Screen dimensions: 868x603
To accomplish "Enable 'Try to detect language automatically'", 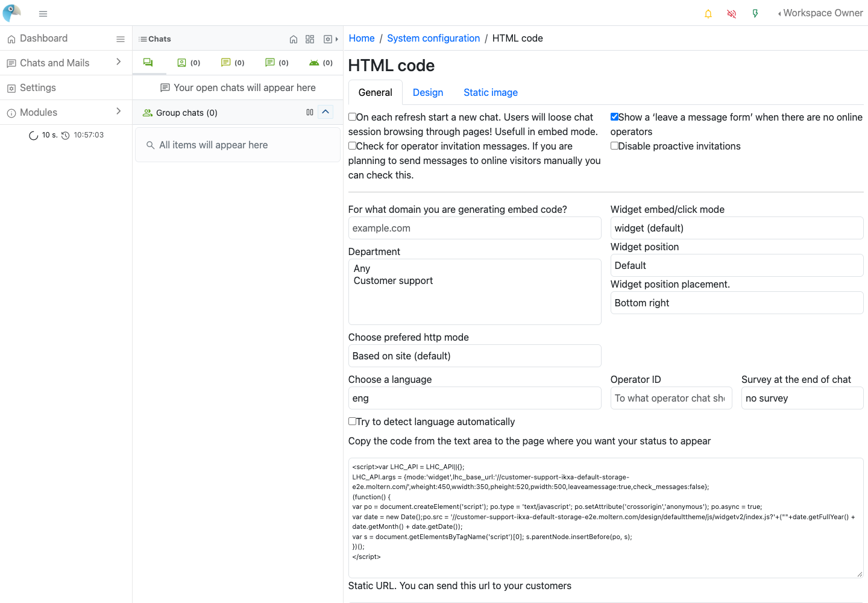I will click(x=352, y=421).
